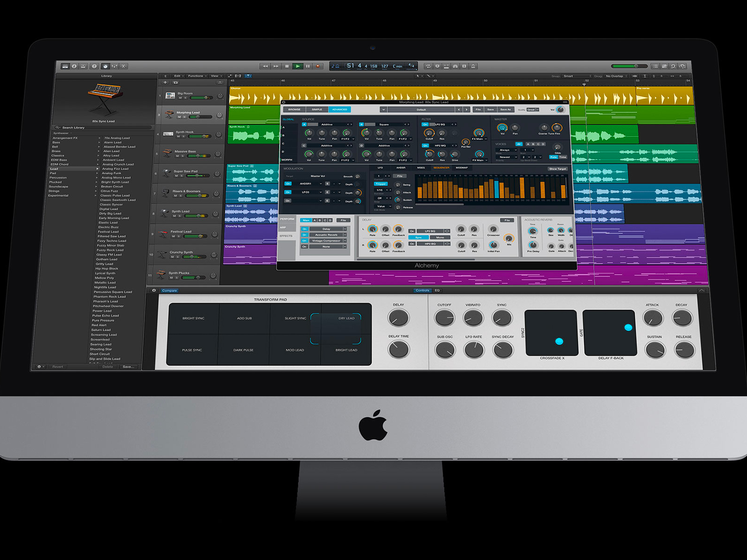The image size is (747, 560).
Task: Adjust the master volume slider in toolbar
Action: 629,66
